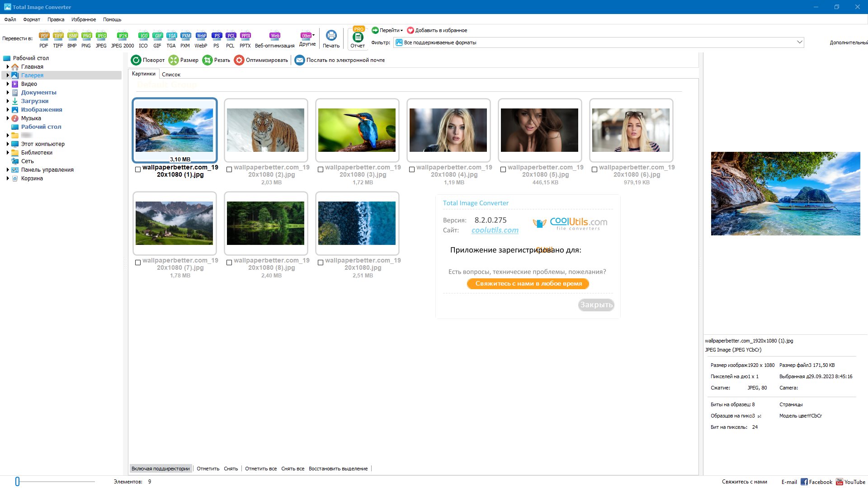Expand the Библиотеки tree node
Screen dimensions: 868x488
tap(8, 153)
